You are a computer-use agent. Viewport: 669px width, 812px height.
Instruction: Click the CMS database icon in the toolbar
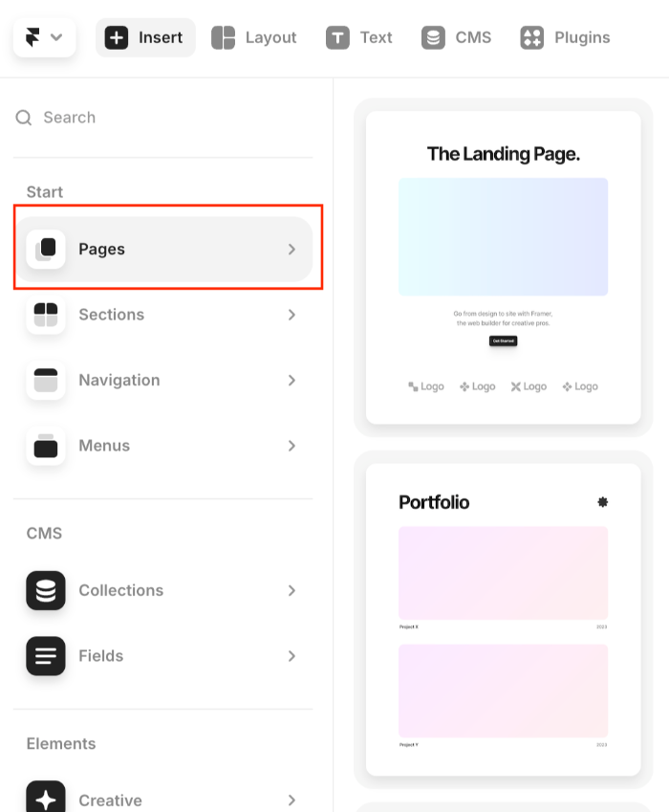coord(433,37)
